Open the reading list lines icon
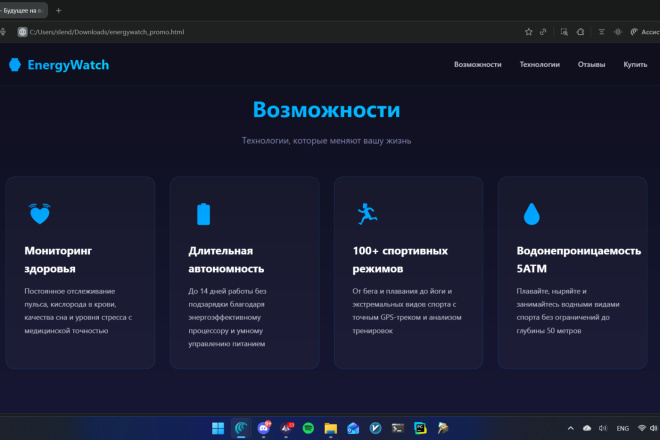This screenshot has height=440, width=660. 601,32
